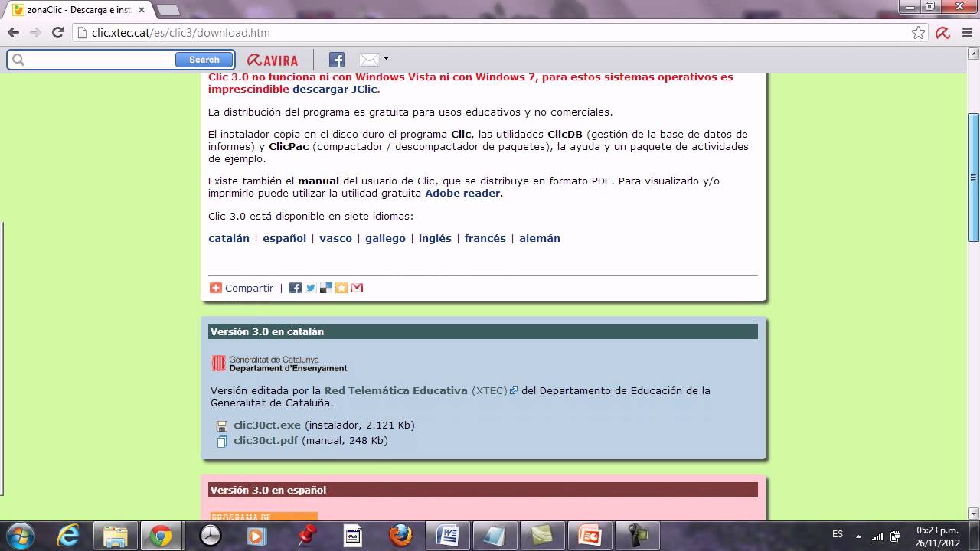Expand the mail icon dropdown arrow
Screen dimensions: 980x551
(386, 59)
